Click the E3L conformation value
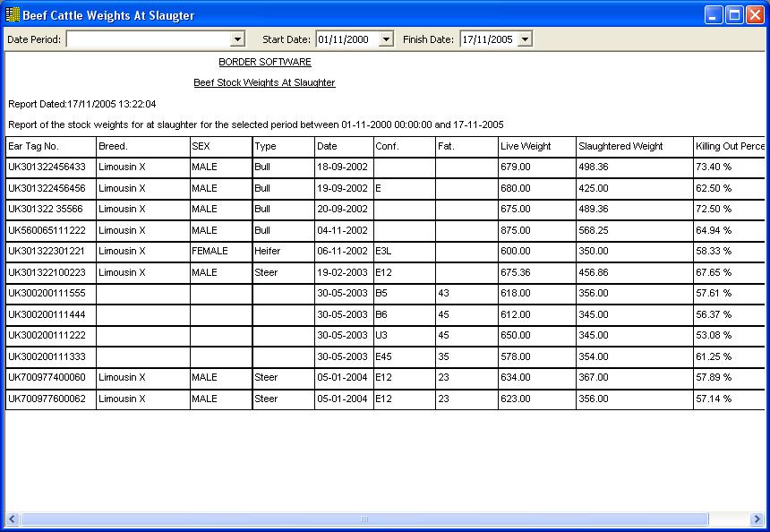 point(383,251)
